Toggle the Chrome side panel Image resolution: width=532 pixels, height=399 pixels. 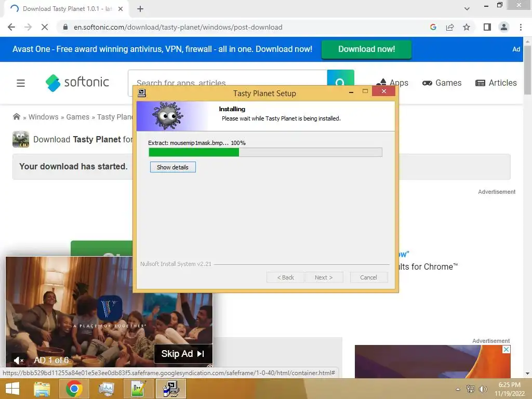(487, 27)
